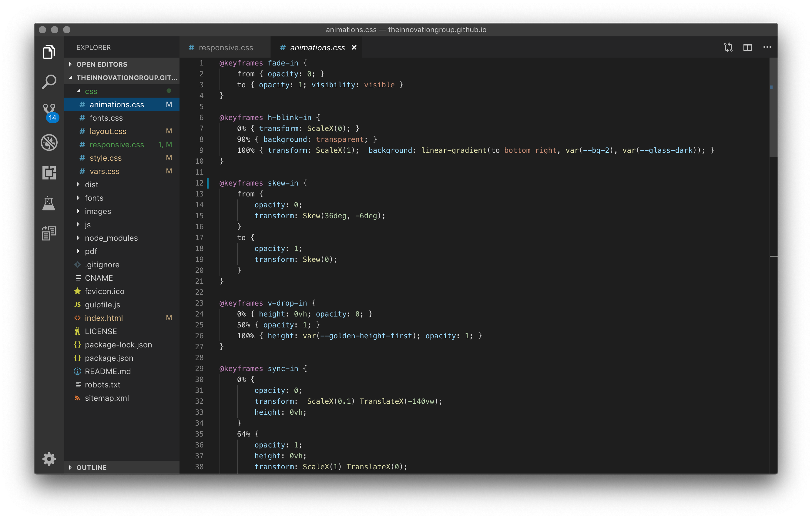812x519 pixels.
Task: Close the animations.css tab
Action: pyautogui.click(x=354, y=48)
